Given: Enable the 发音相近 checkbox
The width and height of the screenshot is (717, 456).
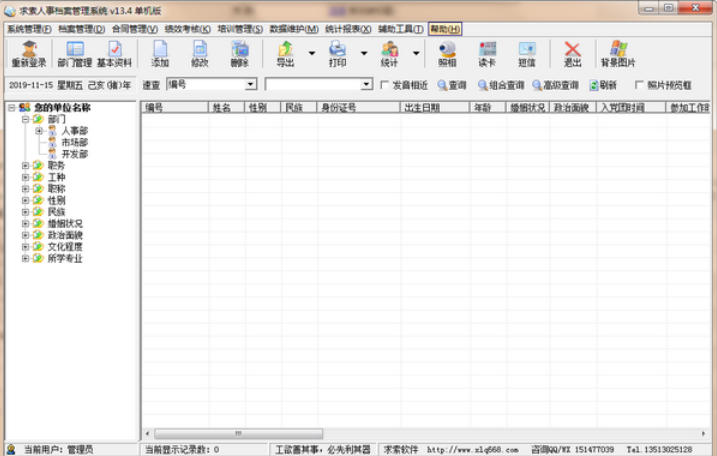Looking at the screenshot, I should pos(386,85).
